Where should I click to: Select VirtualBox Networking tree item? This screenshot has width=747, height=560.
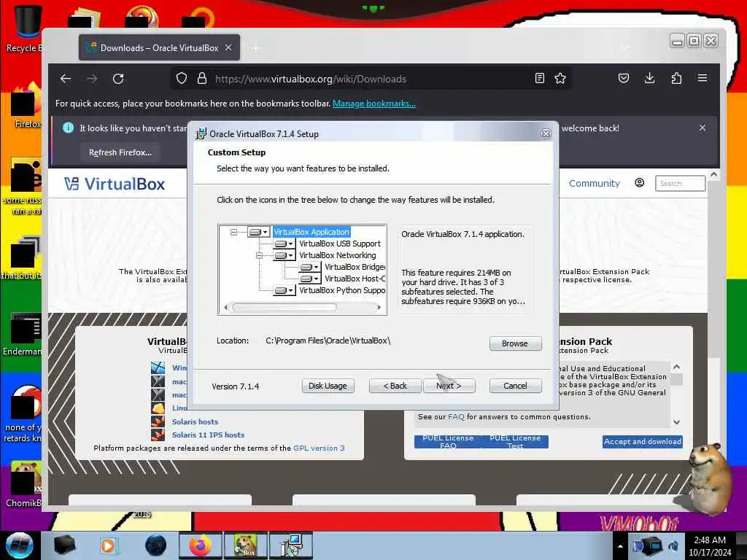tap(337, 255)
